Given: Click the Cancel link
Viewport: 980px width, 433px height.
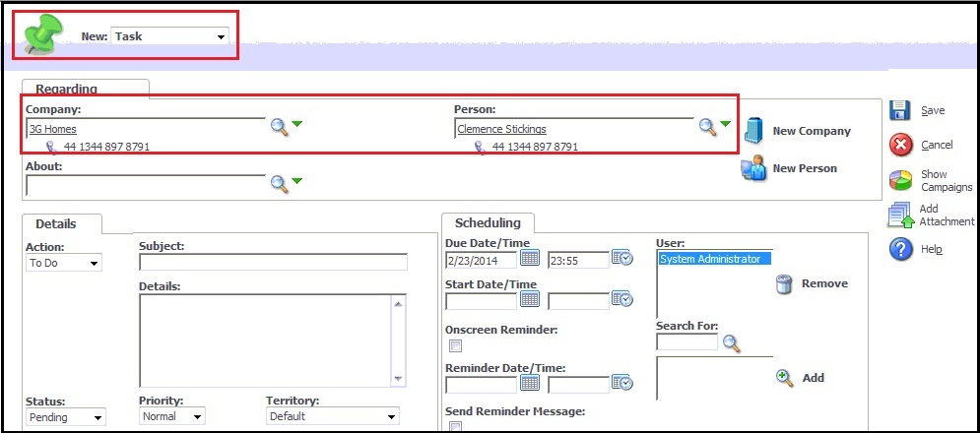Looking at the screenshot, I should [937, 145].
